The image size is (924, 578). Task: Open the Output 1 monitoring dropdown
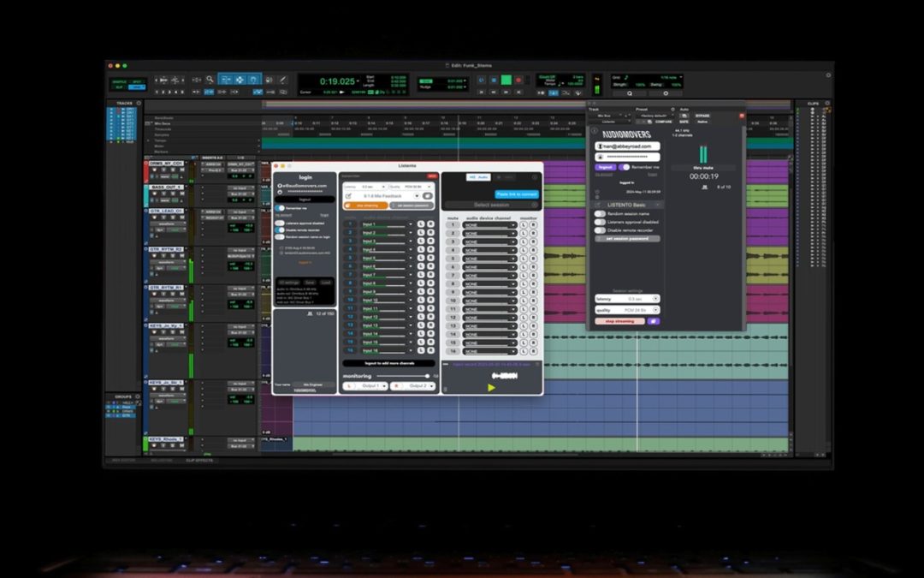(x=365, y=385)
